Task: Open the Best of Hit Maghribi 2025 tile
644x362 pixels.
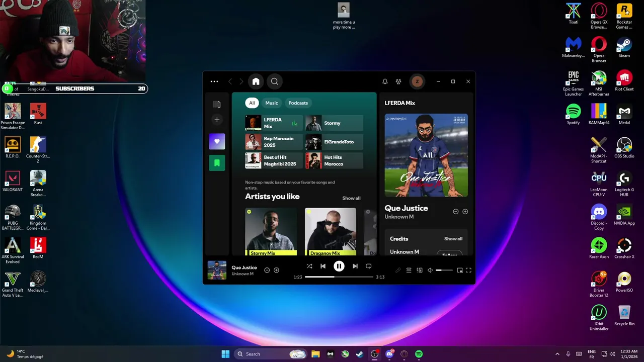Action: pos(274,160)
